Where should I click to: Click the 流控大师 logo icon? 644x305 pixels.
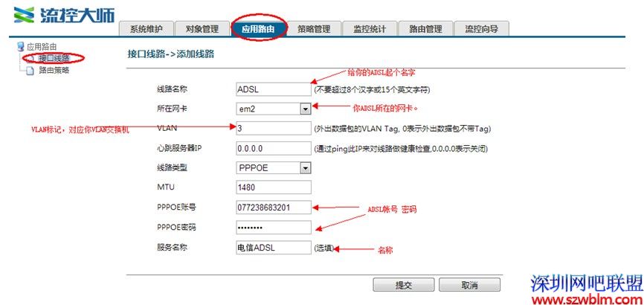[25, 14]
